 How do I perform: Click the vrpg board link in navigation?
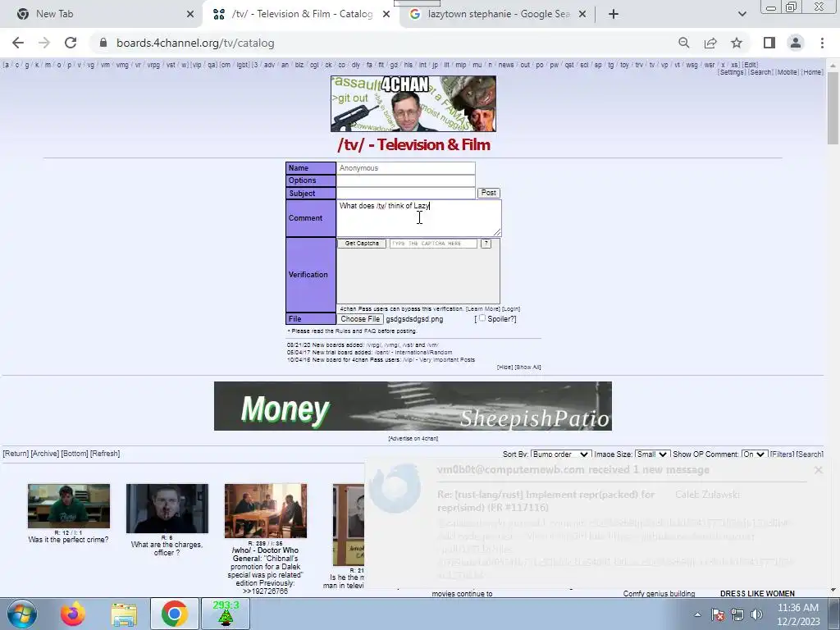tap(153, 65)
